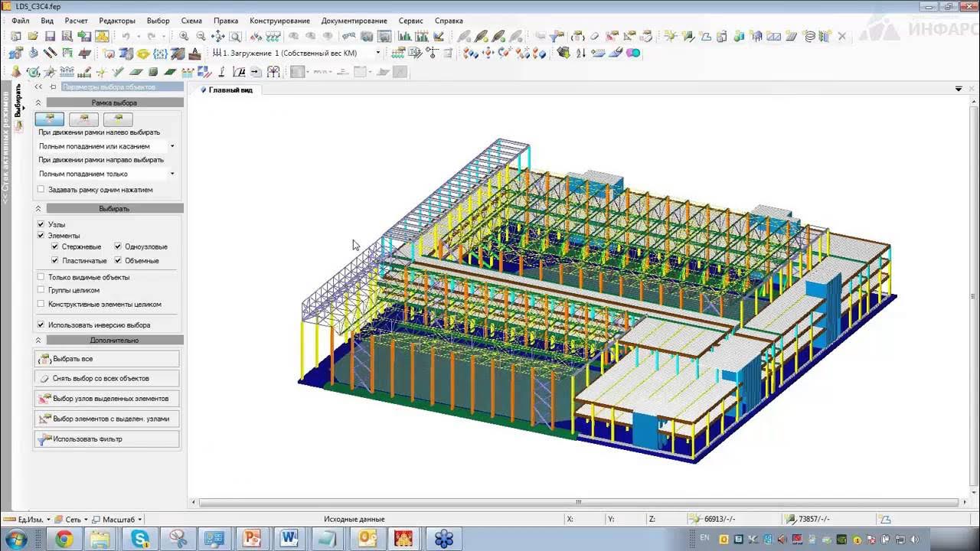The image size is (980, 551).
Task: Zoom out with the magnifier minus icon
Action: 201,36
